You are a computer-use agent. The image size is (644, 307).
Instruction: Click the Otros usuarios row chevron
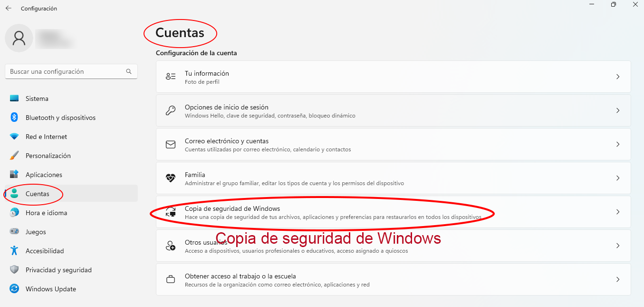point(618,246)
